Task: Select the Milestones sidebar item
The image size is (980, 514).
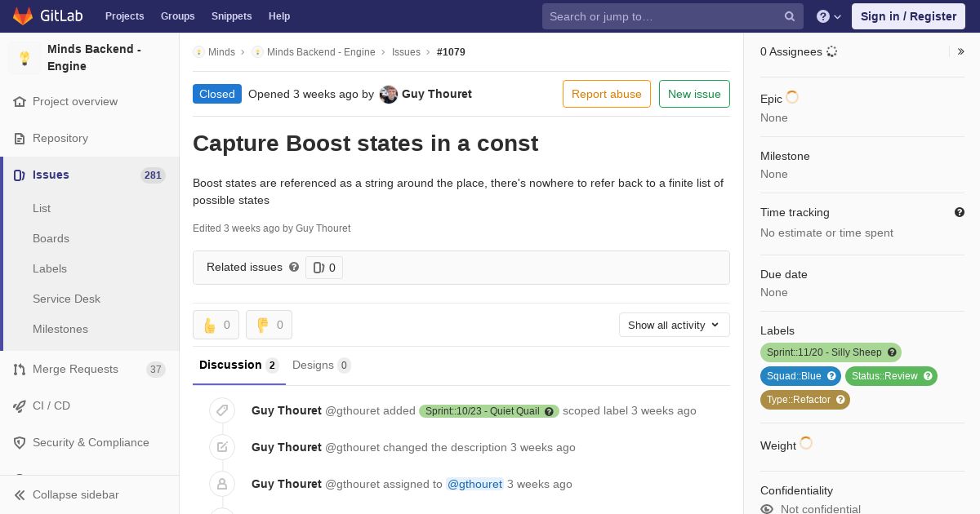Action: pos(60,329)
